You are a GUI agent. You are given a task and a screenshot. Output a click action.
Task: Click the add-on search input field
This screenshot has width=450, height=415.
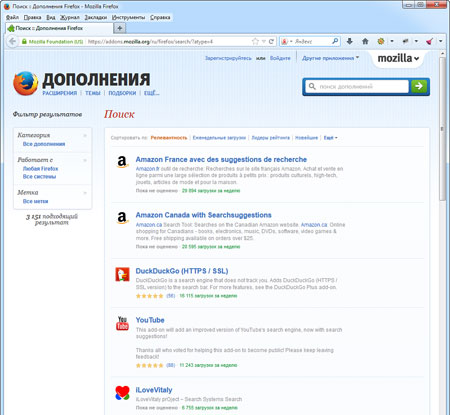(357, 86)
